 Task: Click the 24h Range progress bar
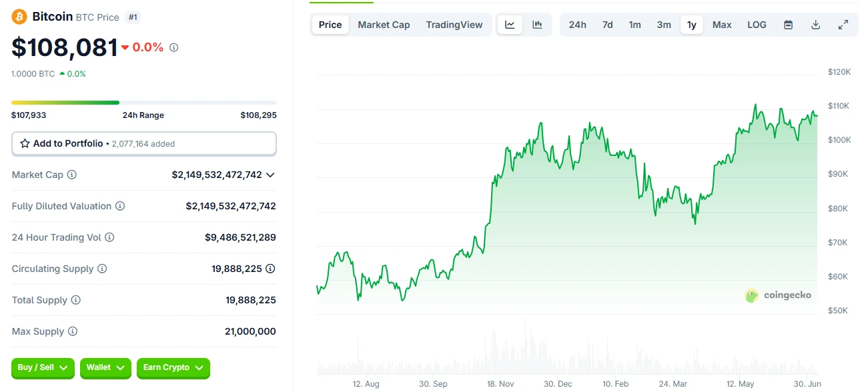click(x=144, y=103)
